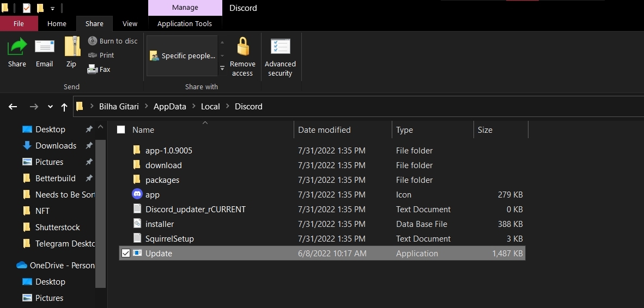The width and height of the screenshot is (644, 308).
Task: Click Remove access padlock icon
Action: [242, 47]
